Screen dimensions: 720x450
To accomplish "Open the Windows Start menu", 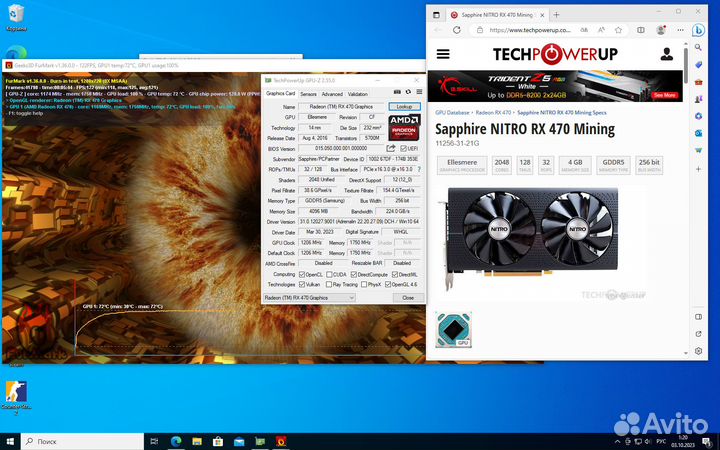I will tap(10, 441).
